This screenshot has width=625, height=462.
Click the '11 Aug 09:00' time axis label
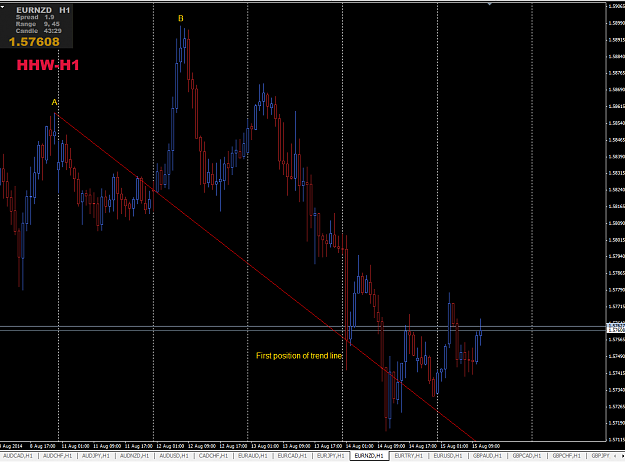tap(107, 446)
